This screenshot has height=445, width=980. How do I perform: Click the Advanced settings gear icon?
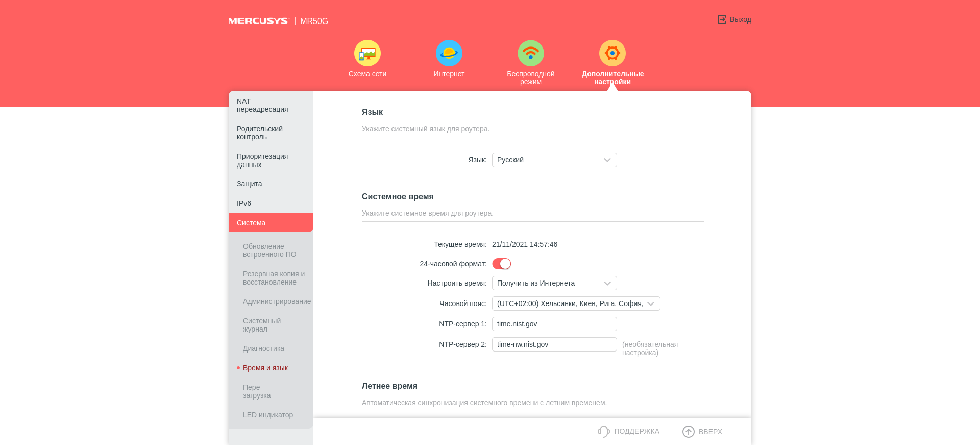pos(612,53)
